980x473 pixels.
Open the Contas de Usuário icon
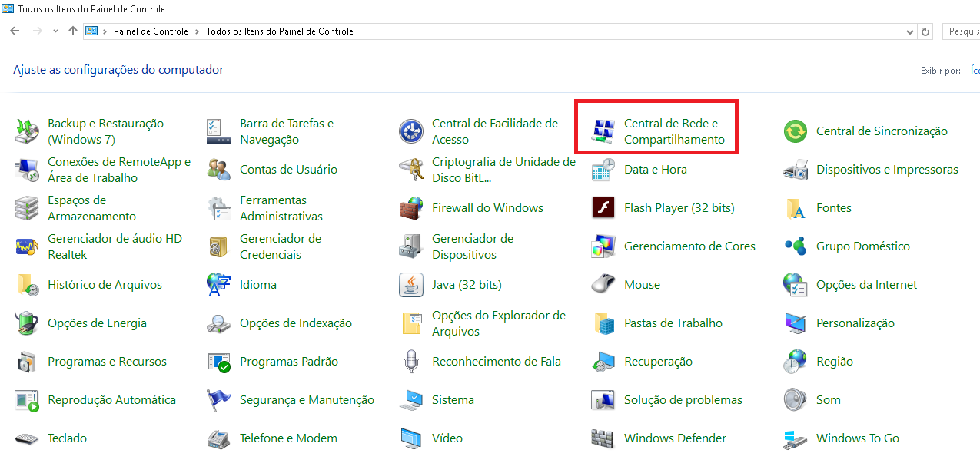[219, 170]
